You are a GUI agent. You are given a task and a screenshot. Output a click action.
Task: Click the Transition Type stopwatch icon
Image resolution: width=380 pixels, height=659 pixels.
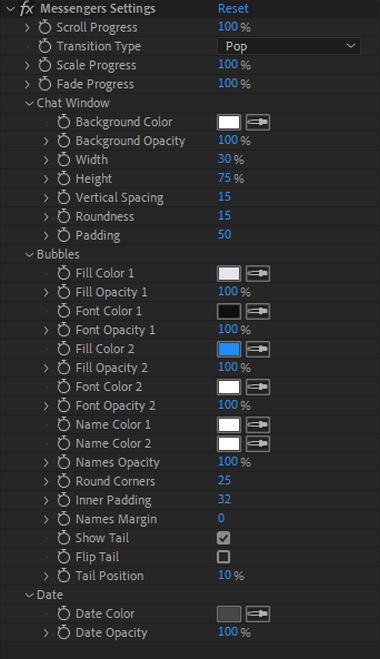tap(45, 47)
